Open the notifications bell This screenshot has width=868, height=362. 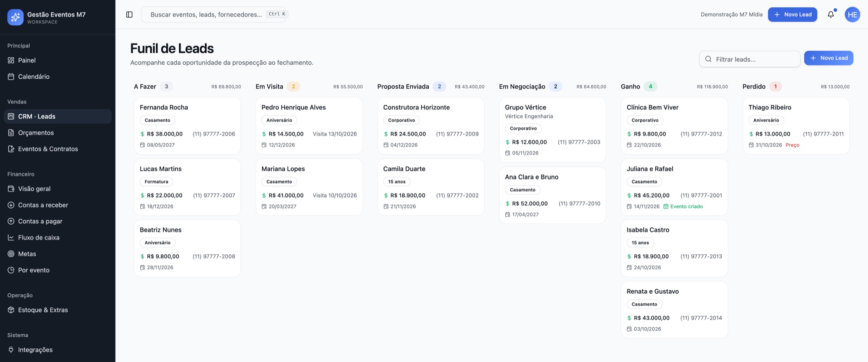click(x=831, y=14)
